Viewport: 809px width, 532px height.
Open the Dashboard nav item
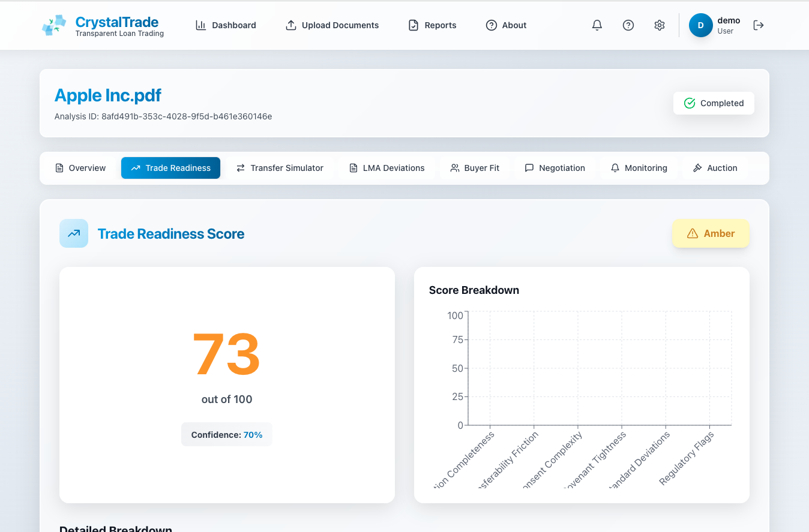point(226,25)
